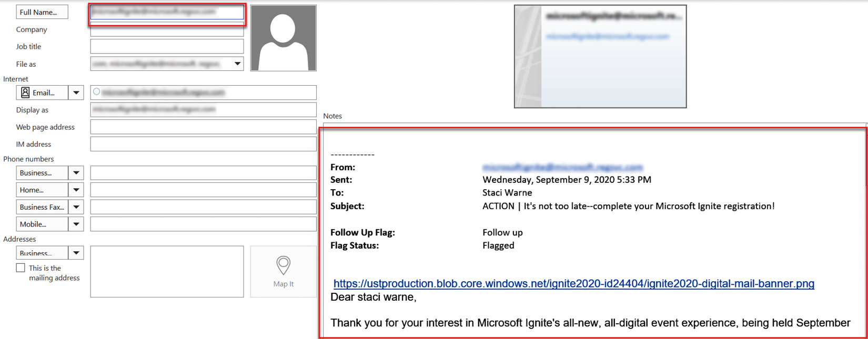Click the IM address field

coord(203,144)
